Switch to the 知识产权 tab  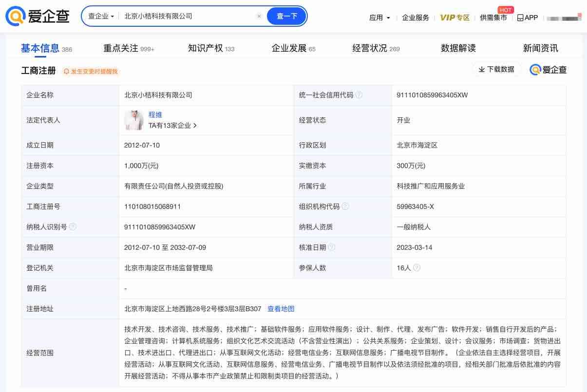[211, 48]
